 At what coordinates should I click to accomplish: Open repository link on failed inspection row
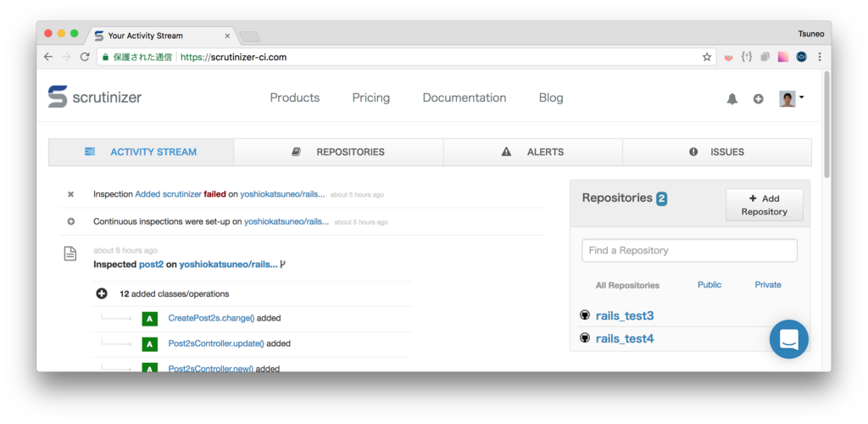tap(282, 194)
